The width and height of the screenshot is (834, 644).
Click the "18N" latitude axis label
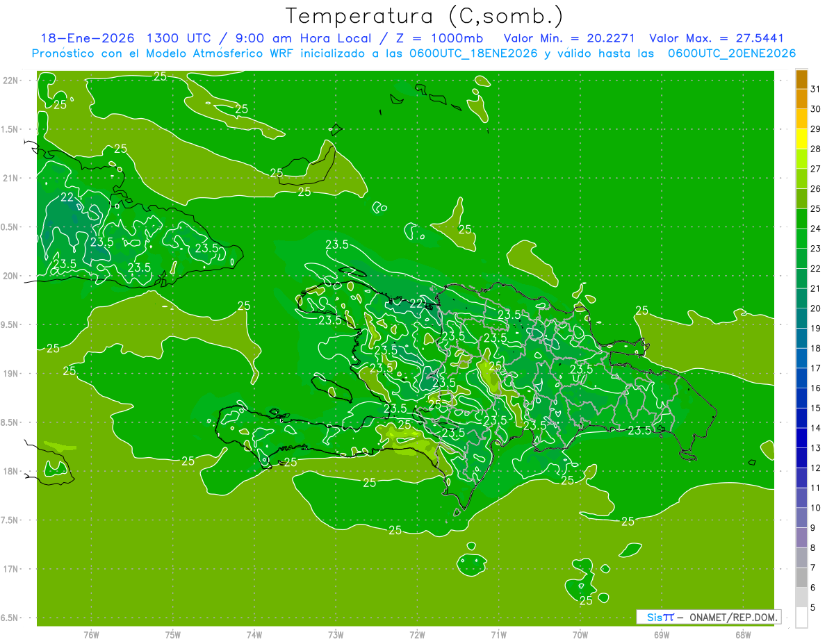(x=10, y=471)
